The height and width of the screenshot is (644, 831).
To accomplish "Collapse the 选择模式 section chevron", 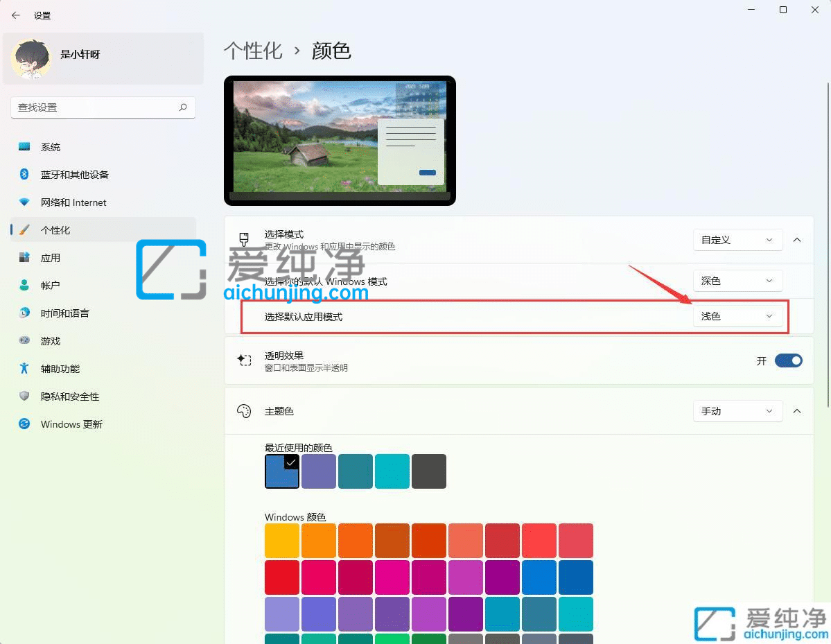I will tap(796, 239).
